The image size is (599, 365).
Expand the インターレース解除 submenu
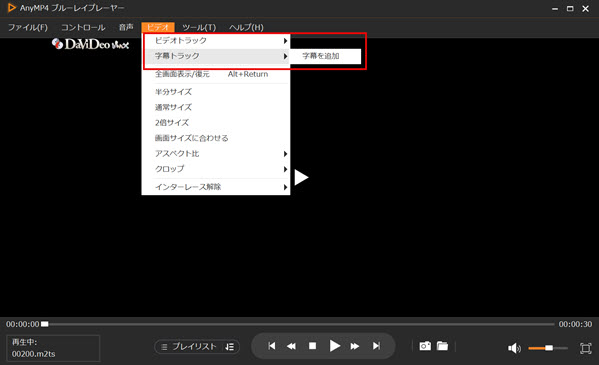click(x=216, y=187)
